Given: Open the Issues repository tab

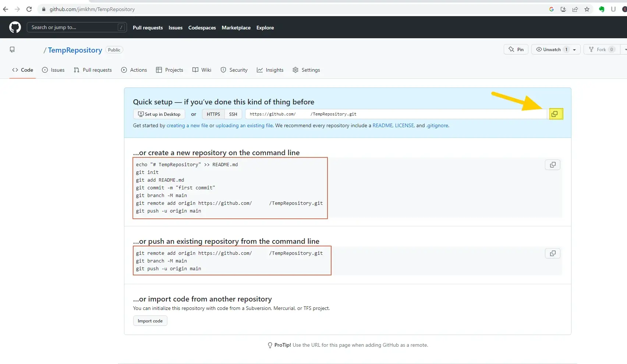Looking at the screenshot, I should [53, 70].
